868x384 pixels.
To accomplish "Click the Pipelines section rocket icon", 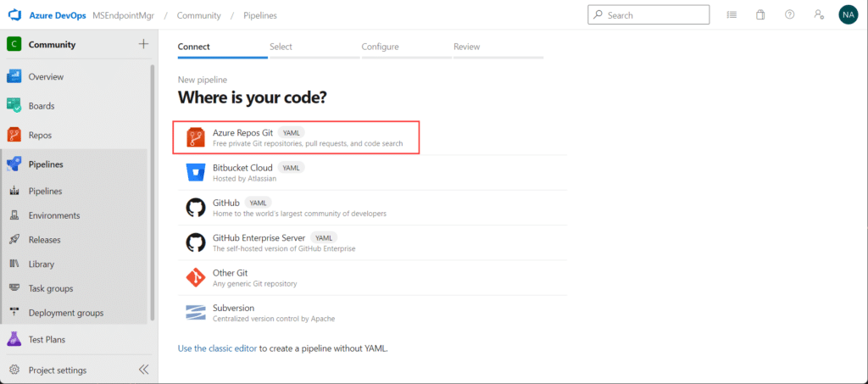I will pos(14,164).
